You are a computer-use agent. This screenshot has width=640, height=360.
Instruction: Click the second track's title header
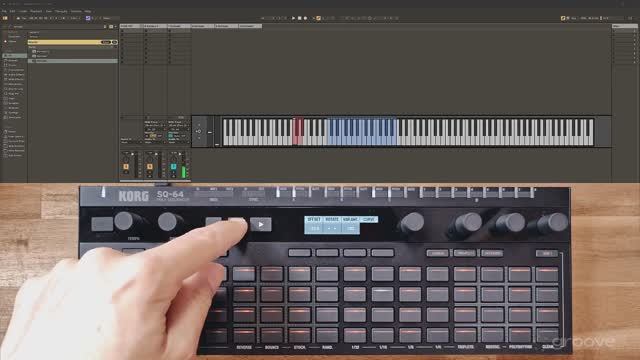coord(156,26)
